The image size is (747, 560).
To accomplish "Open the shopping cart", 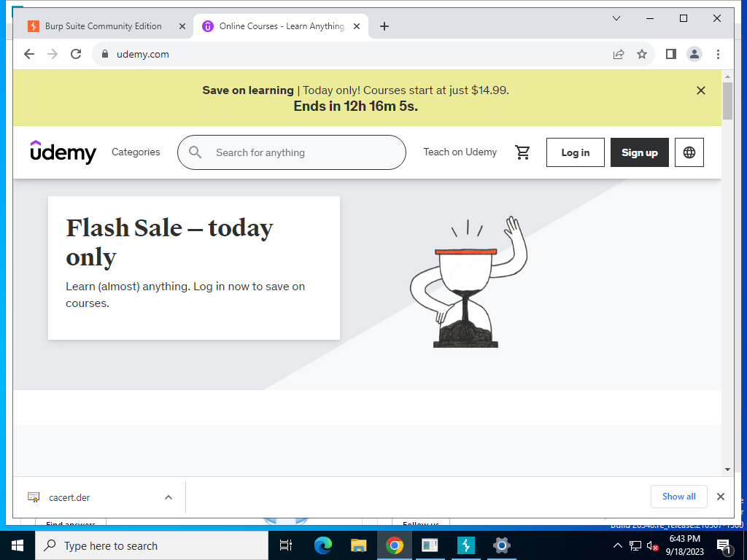I will (522, 152).
